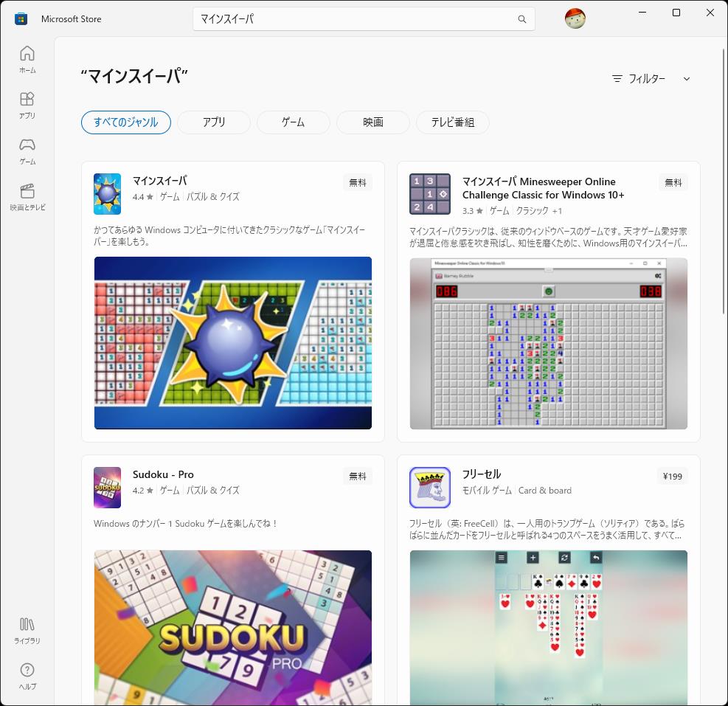Select the すべてのジャンル filter chip
The height and width of the screenshot is (706, 728).
(125, 122)
